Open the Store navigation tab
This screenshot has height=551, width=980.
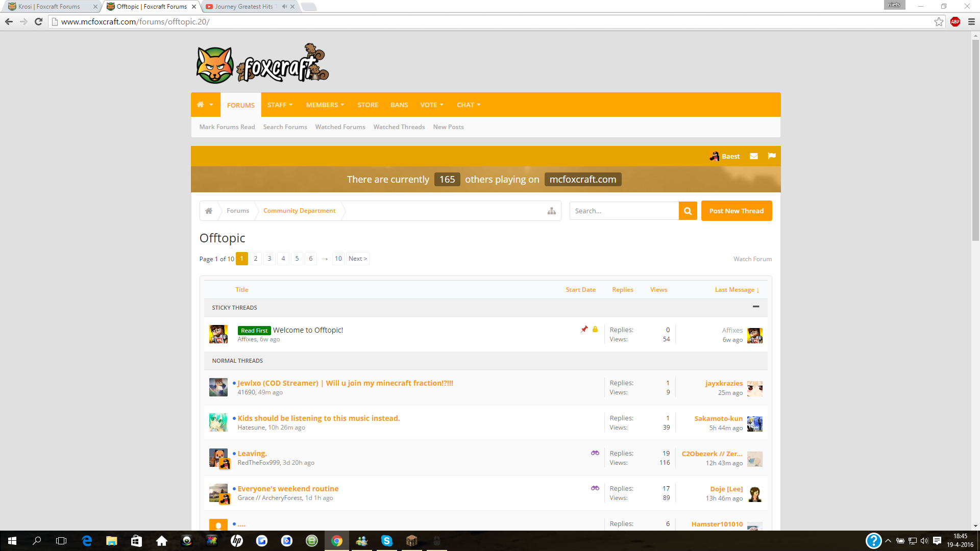pos(367,105)
